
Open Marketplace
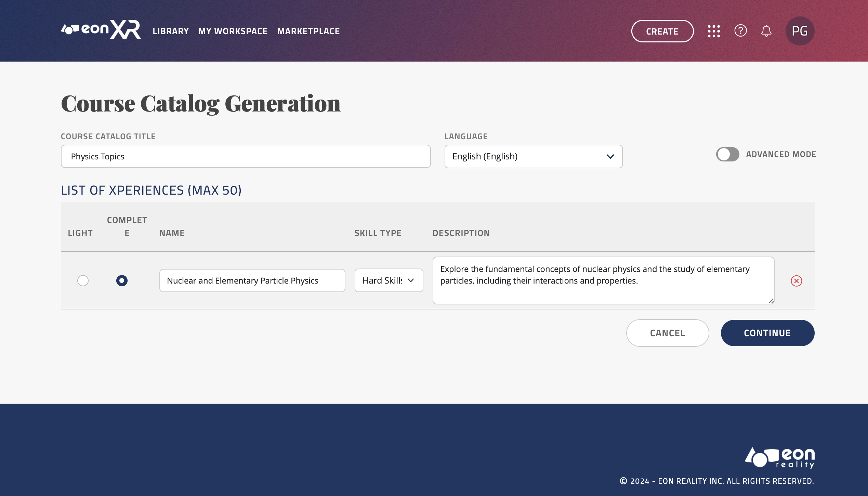308,31
